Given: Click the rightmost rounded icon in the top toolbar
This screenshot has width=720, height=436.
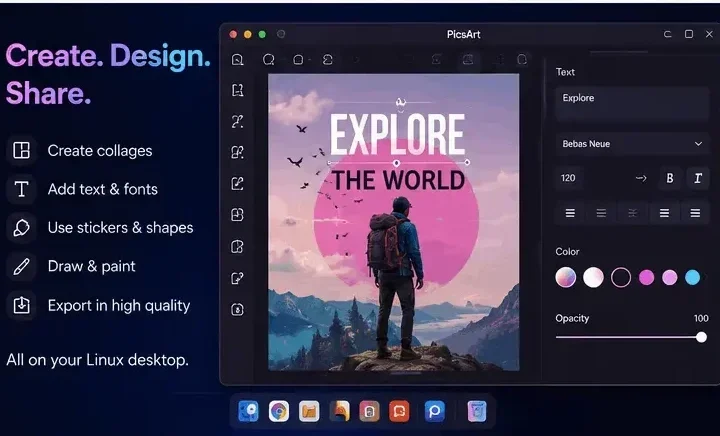Looking at the screenshot, I should pos(522,60).
